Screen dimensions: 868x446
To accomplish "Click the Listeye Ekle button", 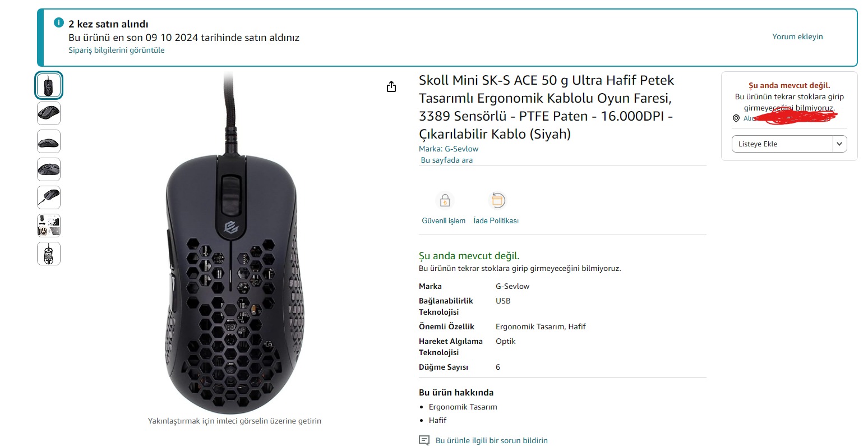I will click(x=782, y=144).
